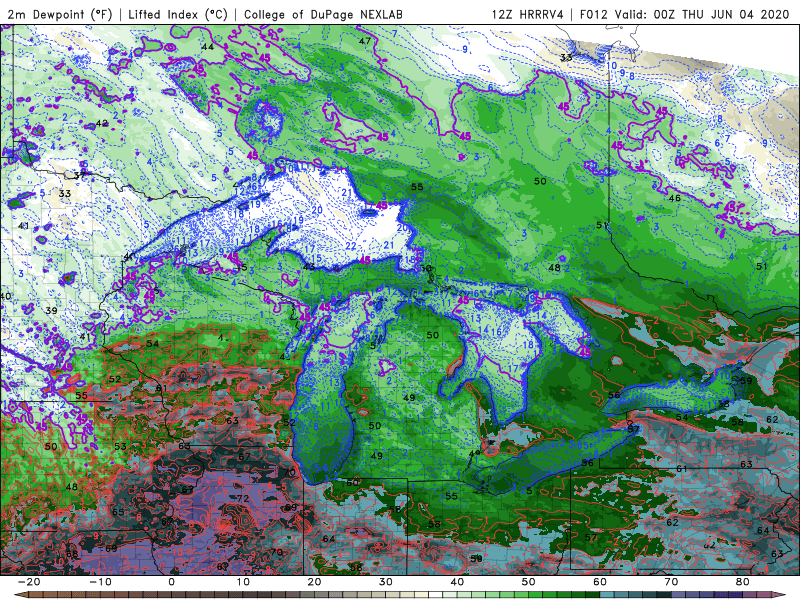
Task: Click the 0 value on the color scale
Action: coord(171,582)
